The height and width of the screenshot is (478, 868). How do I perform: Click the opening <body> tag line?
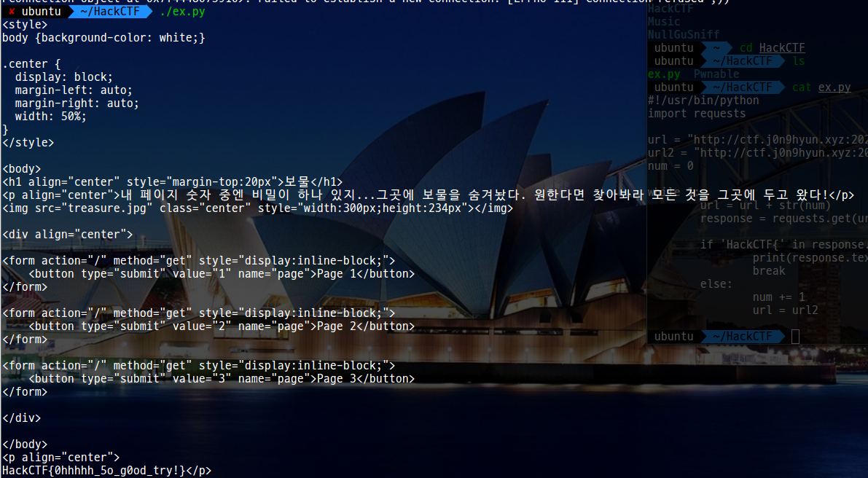pyautogui.click(x=22, y=169)
